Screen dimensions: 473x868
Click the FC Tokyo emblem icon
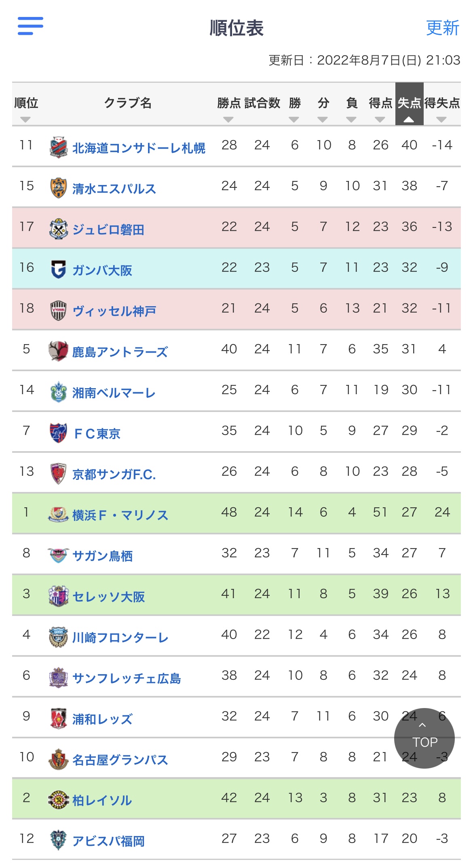(x=58, y=433)
